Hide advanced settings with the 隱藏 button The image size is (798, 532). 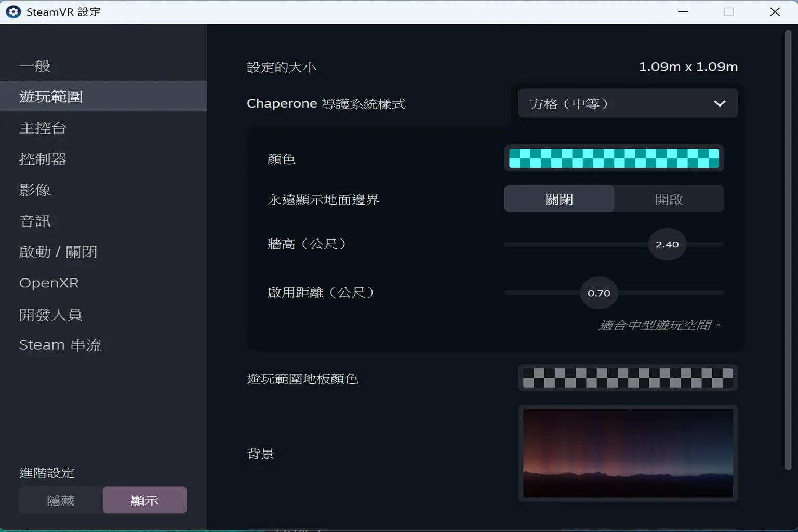[60, 499]
